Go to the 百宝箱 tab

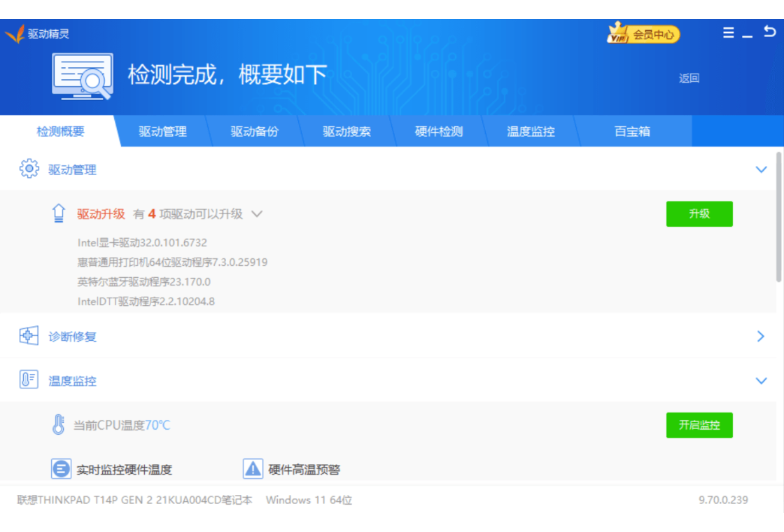coord(632,132)
